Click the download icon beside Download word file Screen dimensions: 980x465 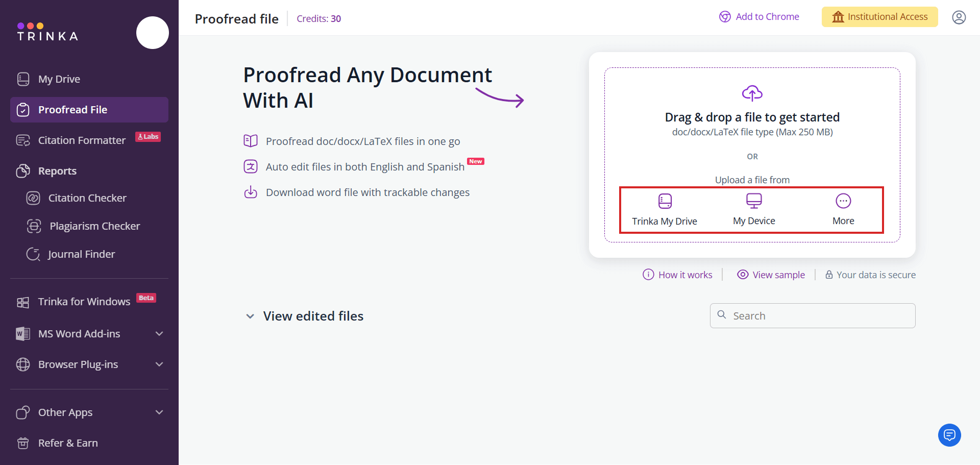[x=251, y=192]
